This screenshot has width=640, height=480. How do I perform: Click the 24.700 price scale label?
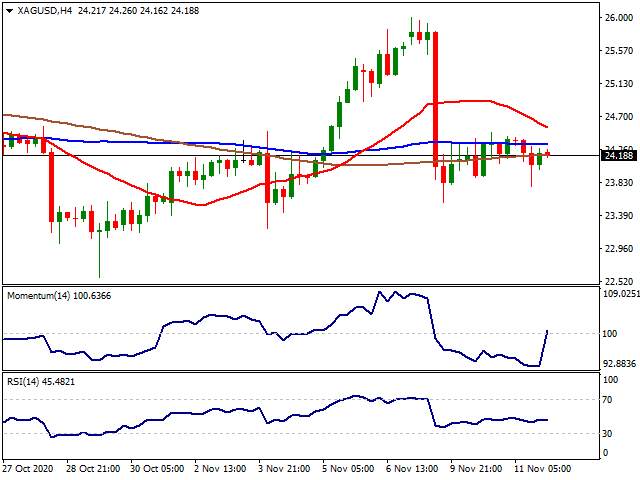pos(619,117)
